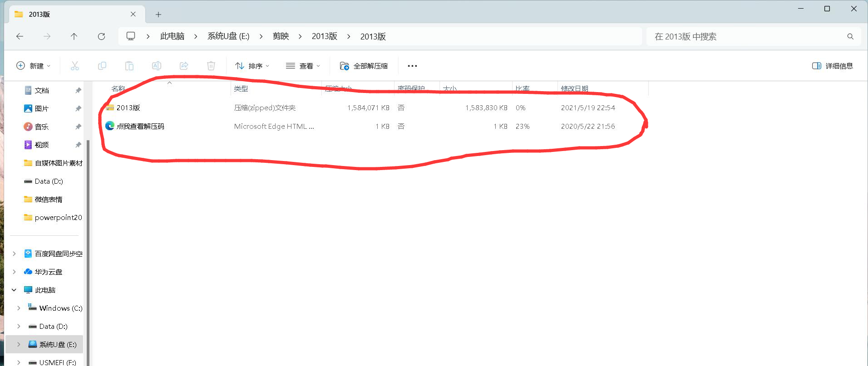Expand the Windows (C:) drive tree node
The width and height of the screenshot is (868, 366).
pos(19,308)
